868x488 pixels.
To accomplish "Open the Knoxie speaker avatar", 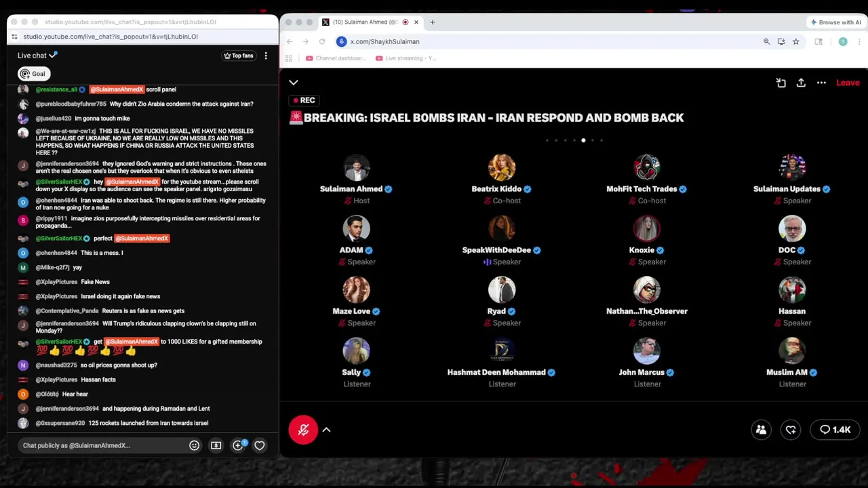I will 647,228.
